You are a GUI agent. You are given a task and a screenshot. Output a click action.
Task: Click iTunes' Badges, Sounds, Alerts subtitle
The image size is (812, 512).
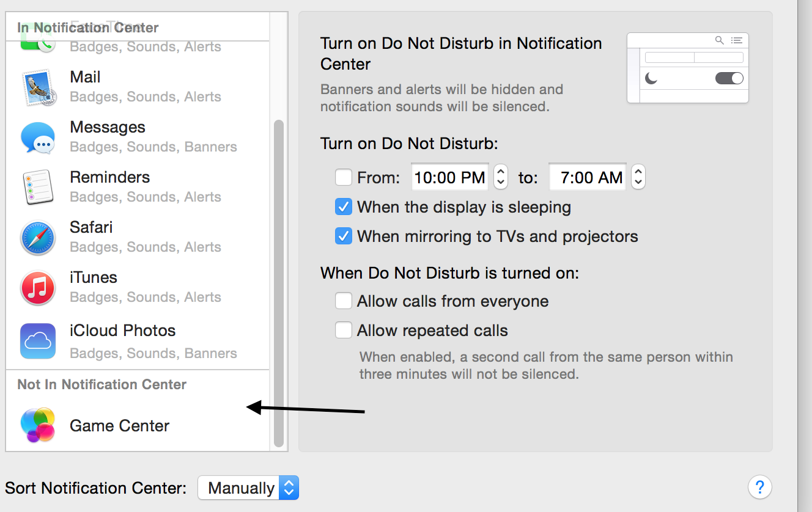146,297
